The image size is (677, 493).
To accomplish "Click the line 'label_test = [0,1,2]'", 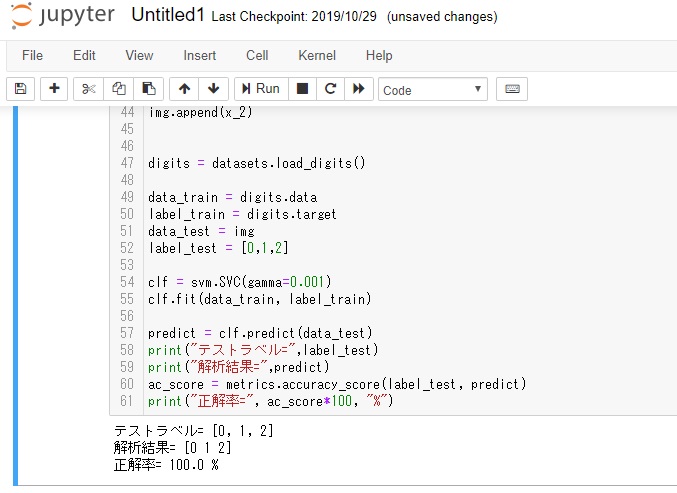I will coord(218,248).
